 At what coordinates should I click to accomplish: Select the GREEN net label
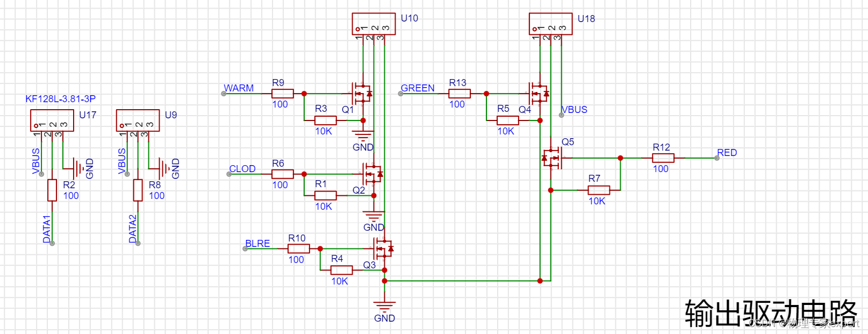pyautogui.click(x=418, y=88)
